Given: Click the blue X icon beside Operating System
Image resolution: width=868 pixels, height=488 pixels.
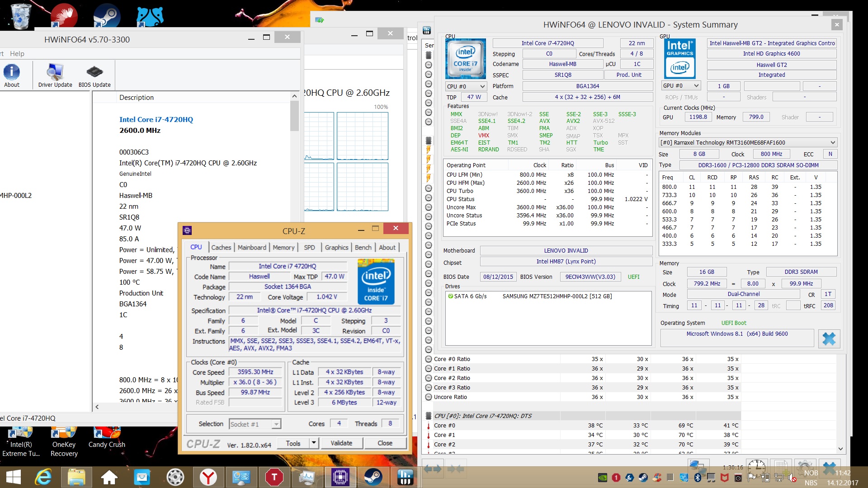Looking at the screenshot, I should click(x=829, y=339).
